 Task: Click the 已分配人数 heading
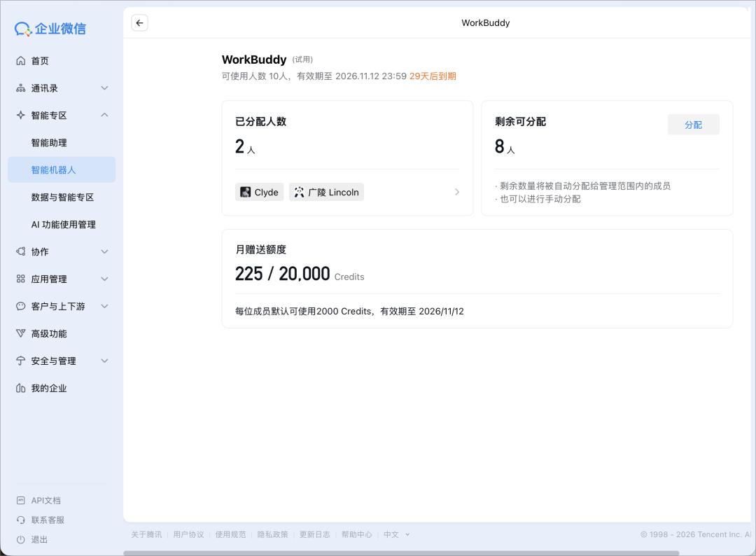[x=261, y=122]
